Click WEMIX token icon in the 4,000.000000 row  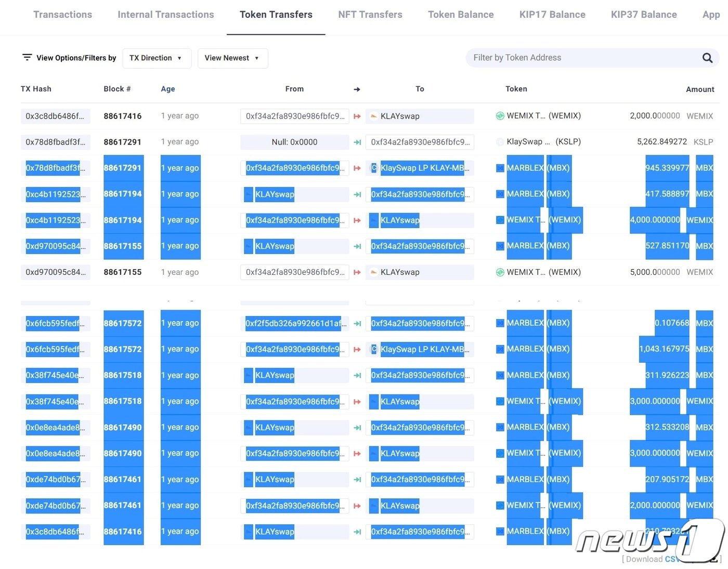click(500, 220)
